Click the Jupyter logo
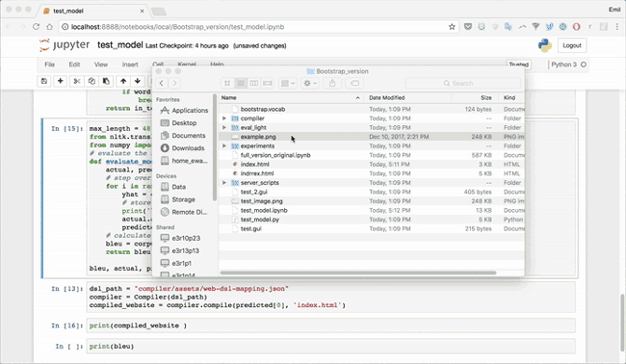Screen dimensions: 626x364 click(x=65, y=45)
